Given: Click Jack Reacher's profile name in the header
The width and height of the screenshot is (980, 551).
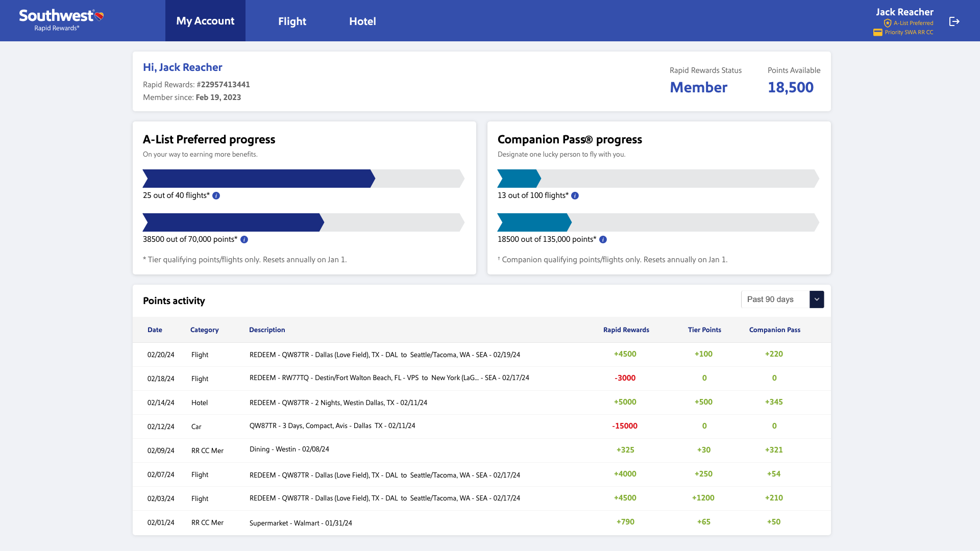Looking at the screenshot, I should pos(904,11).
